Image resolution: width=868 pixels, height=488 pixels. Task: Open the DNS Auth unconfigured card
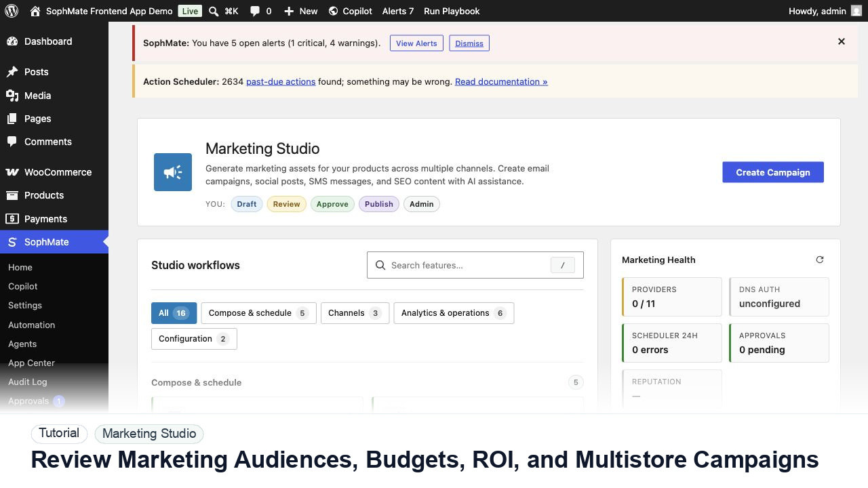pos(779,296)
